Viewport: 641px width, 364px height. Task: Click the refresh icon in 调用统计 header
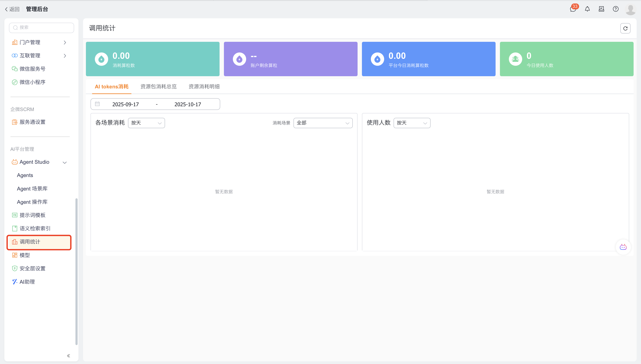click(x=625, y=28)
